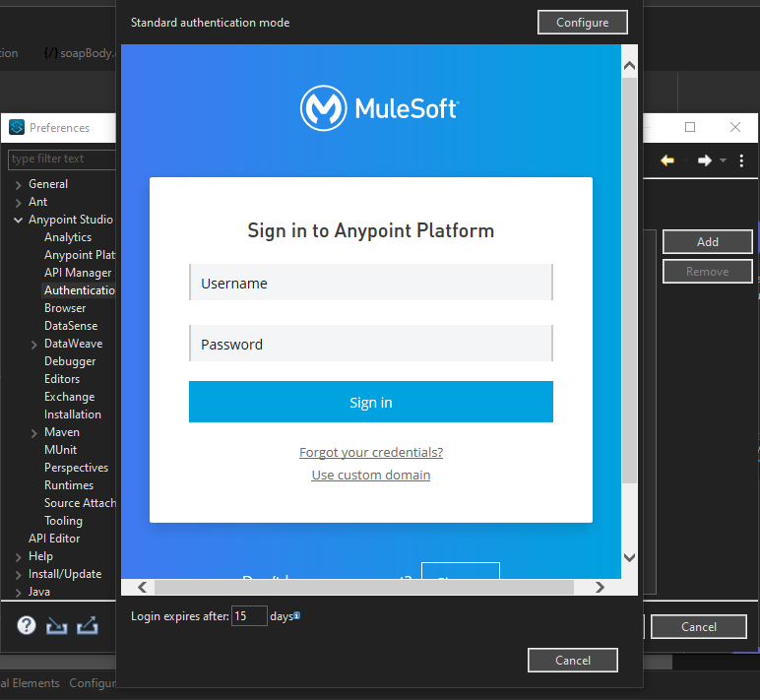Open Use custom domain link
Screen dimensions: 760x700
(x=371, y=476)
